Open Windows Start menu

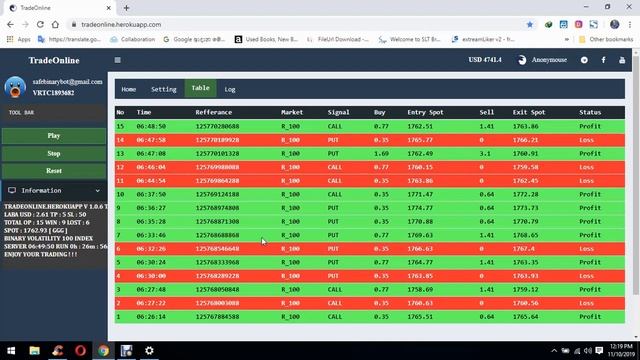11,351
